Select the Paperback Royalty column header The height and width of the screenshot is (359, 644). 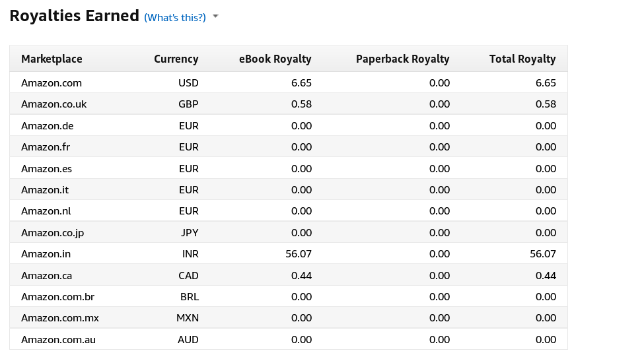click(402, 59)
